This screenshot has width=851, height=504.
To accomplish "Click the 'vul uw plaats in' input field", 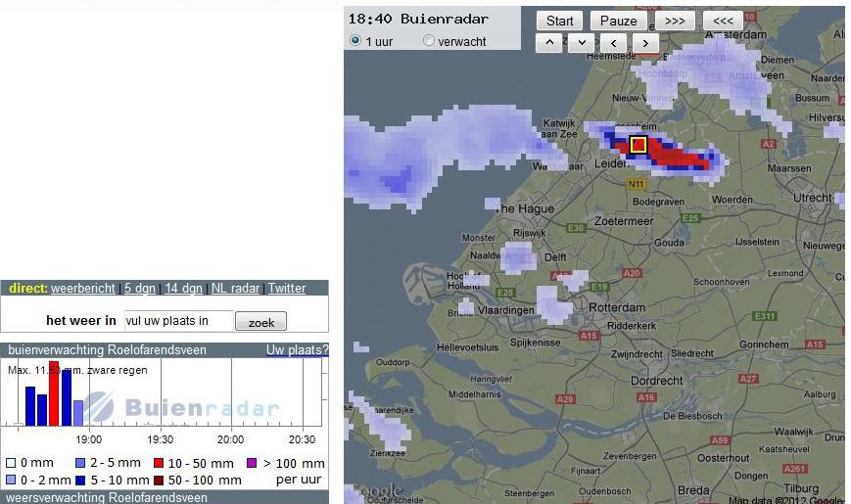I will [178, 321].
